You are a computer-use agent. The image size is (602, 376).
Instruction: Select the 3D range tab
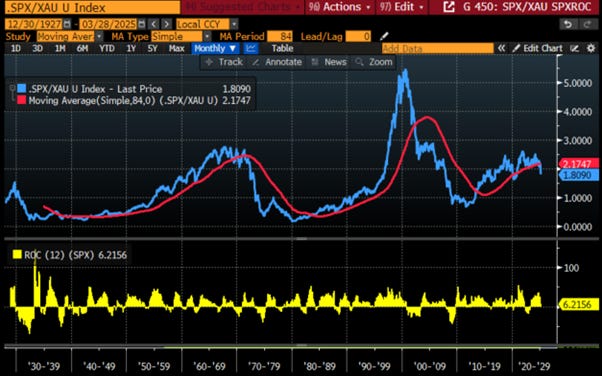click(x=37, y=48)
